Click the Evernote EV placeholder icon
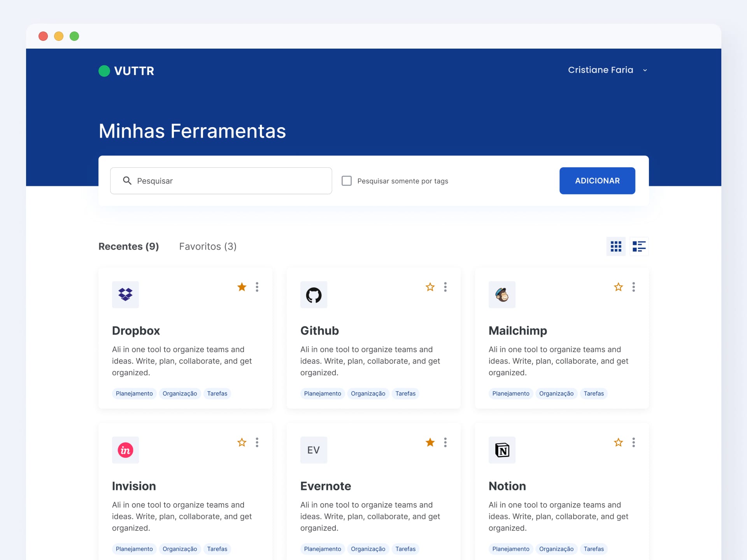The image size is (747, 560). click(x=314, y=450)
